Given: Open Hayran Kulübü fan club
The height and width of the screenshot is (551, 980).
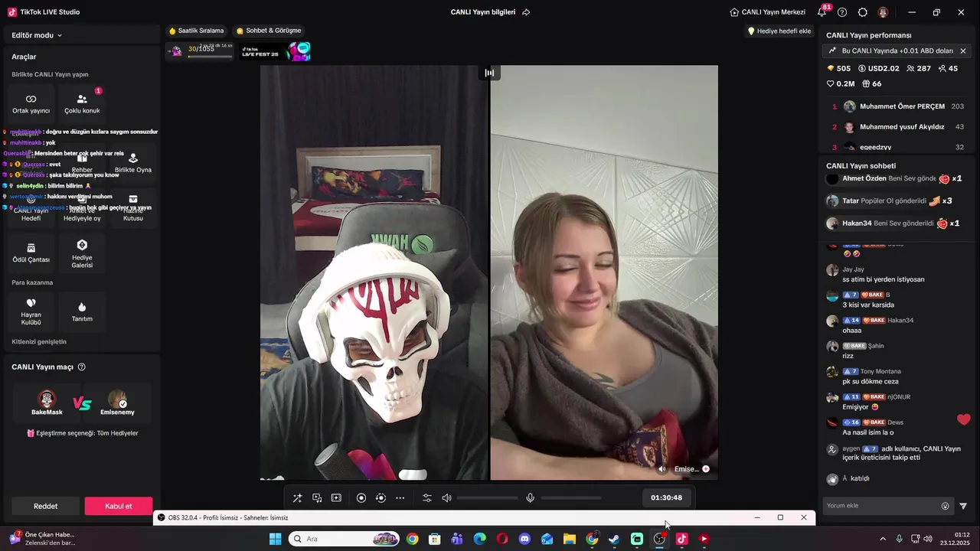Looking at the screenshot, I should click(31, 312).
